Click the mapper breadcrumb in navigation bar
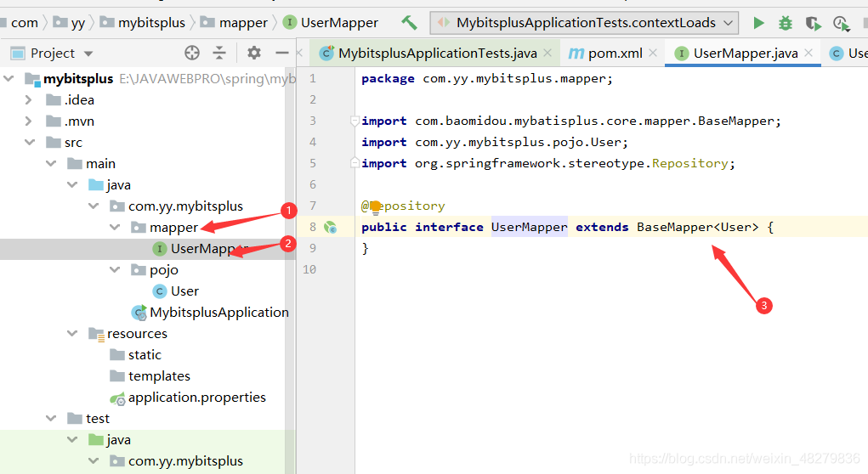 pos(242,23)
